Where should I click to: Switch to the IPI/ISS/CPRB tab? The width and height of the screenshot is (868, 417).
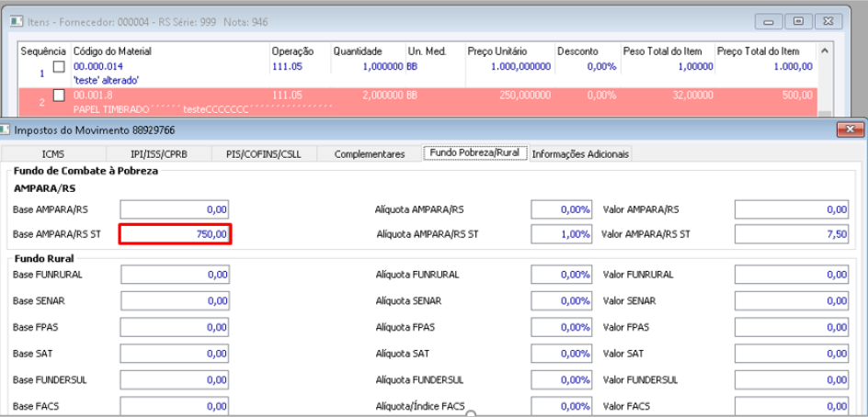pos(158,153)
